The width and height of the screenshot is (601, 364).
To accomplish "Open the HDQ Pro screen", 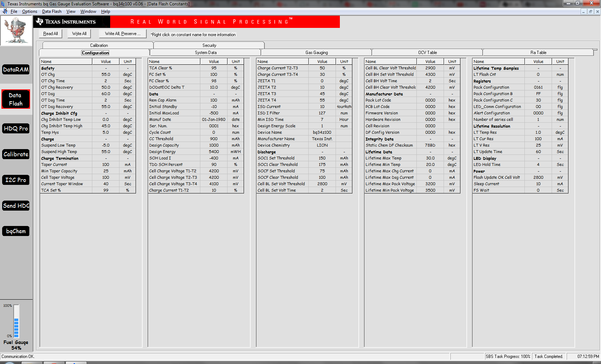I will pos(16,128).
